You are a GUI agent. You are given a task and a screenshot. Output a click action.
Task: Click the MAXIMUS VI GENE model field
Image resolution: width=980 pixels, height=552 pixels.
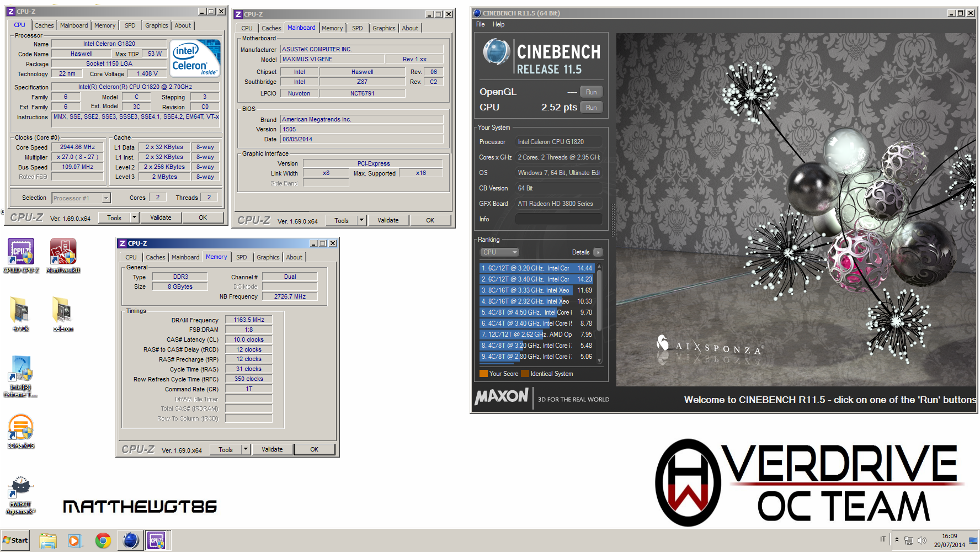[x=332, y=59]
